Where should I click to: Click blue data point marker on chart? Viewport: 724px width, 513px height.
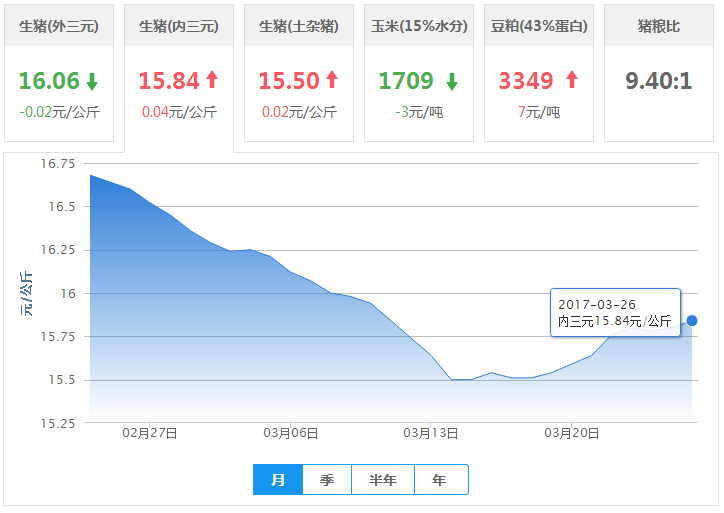pos(692,320)
